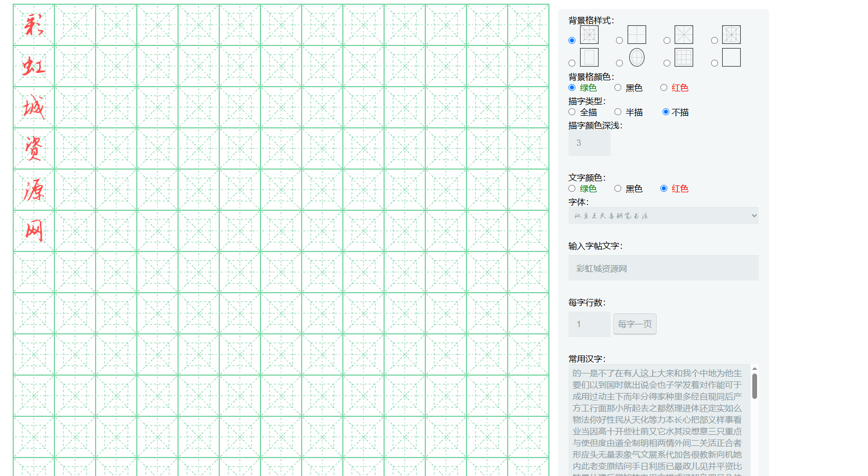The width and height of the screenshot is (868, 476).
Task: Select the inner dashed rectangle grid style icon
Action: pos(589,58)
